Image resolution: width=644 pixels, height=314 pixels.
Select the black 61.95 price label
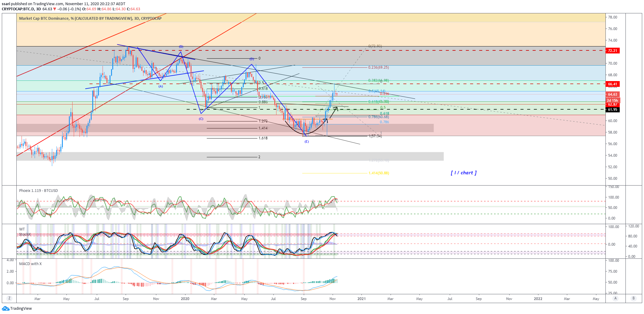(x=612, y=110)
